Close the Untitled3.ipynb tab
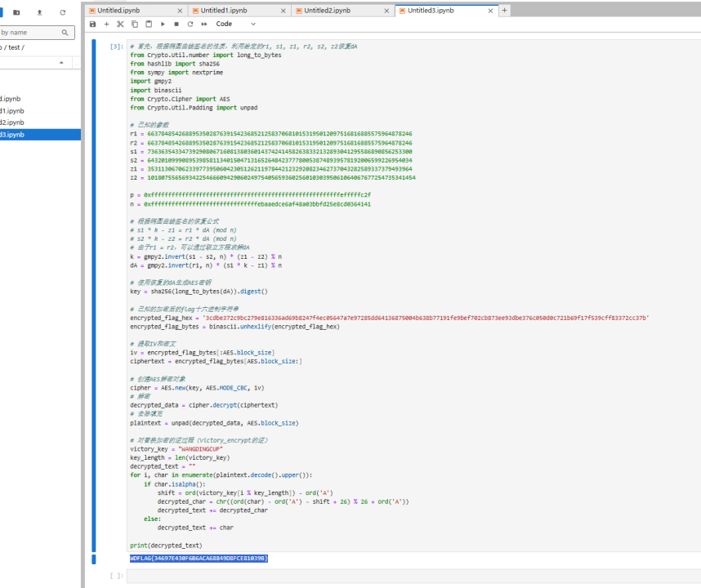 coord(490,11)
